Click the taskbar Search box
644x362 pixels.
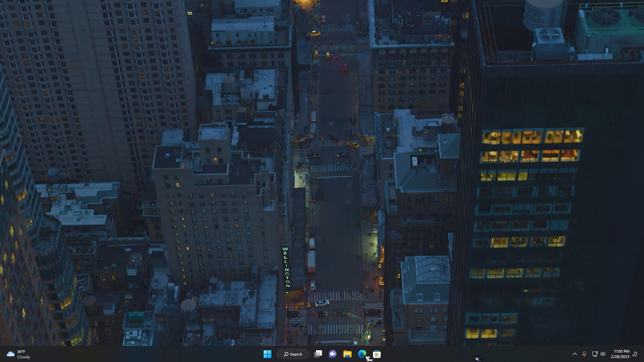coord(293,354)
